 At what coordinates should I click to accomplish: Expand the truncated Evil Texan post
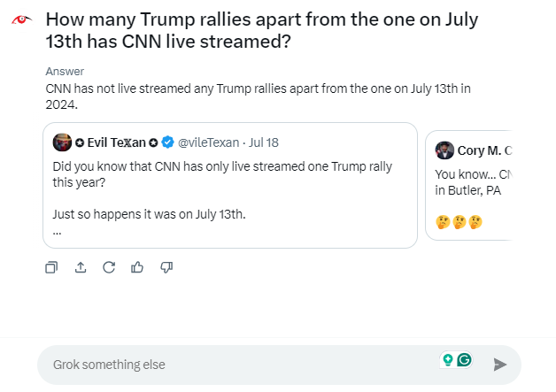coord(58,231)
